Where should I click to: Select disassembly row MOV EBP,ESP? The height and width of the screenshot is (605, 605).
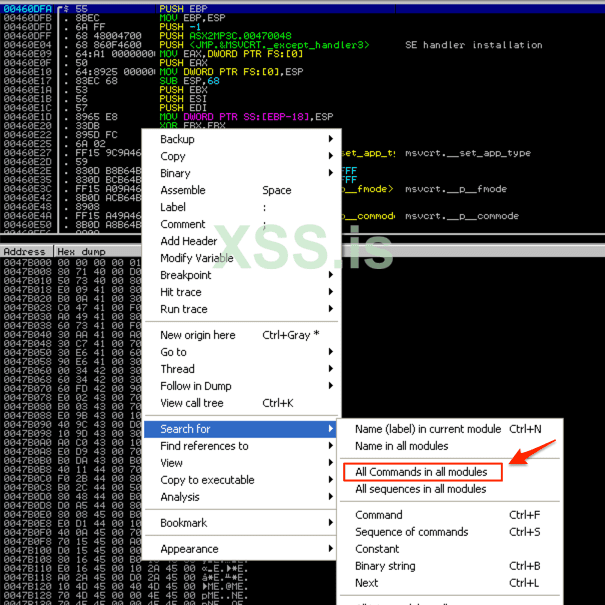pos(302,18)
